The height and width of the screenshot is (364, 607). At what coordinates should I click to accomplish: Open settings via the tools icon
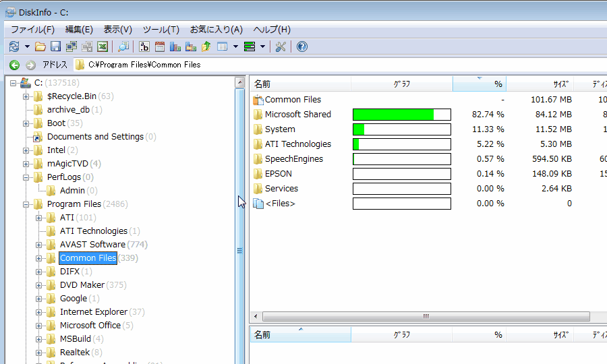pyautogui.click(x=281, y=47)
